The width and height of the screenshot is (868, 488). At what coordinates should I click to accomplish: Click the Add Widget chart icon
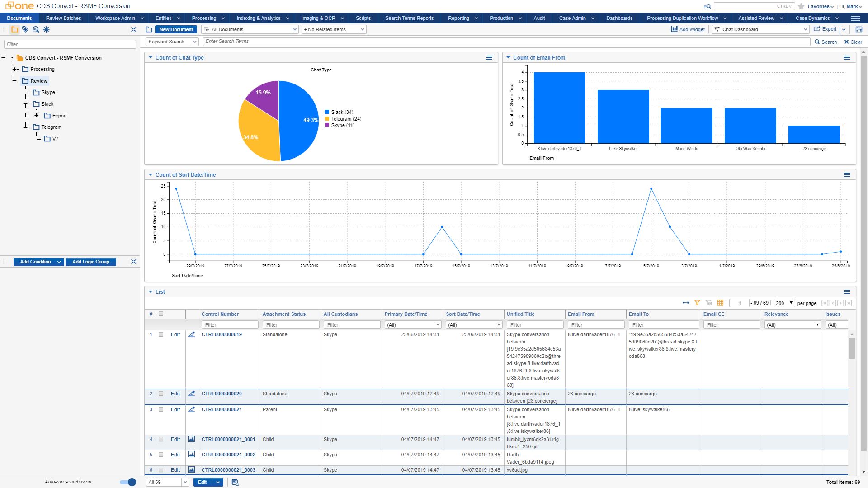pos(674,29)
